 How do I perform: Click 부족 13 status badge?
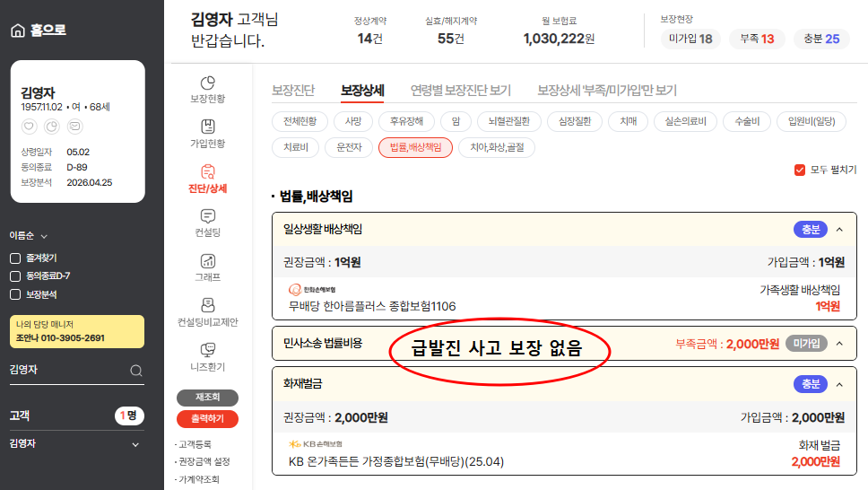click(757, 39)
